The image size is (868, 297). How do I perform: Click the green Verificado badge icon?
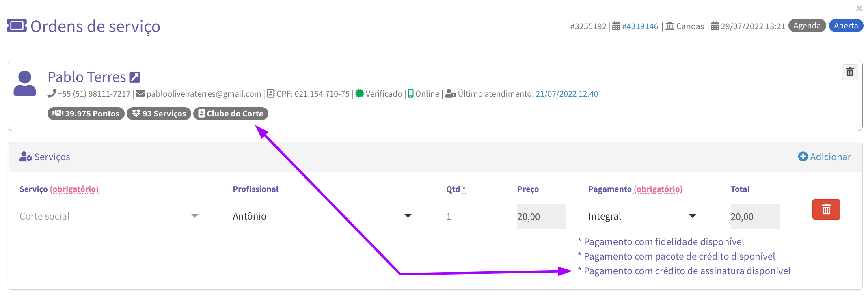tap(359, 94)
